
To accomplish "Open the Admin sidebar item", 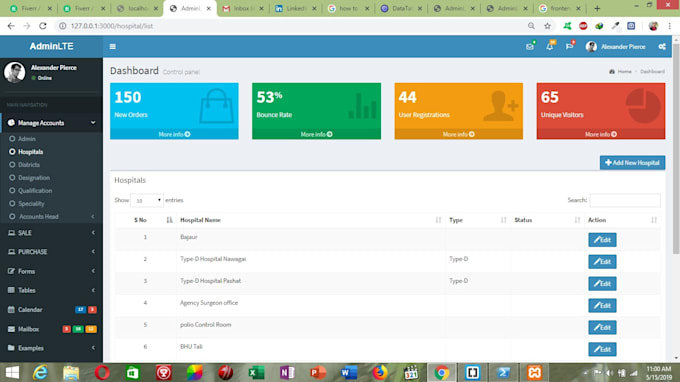I will (x=26, y=139).
